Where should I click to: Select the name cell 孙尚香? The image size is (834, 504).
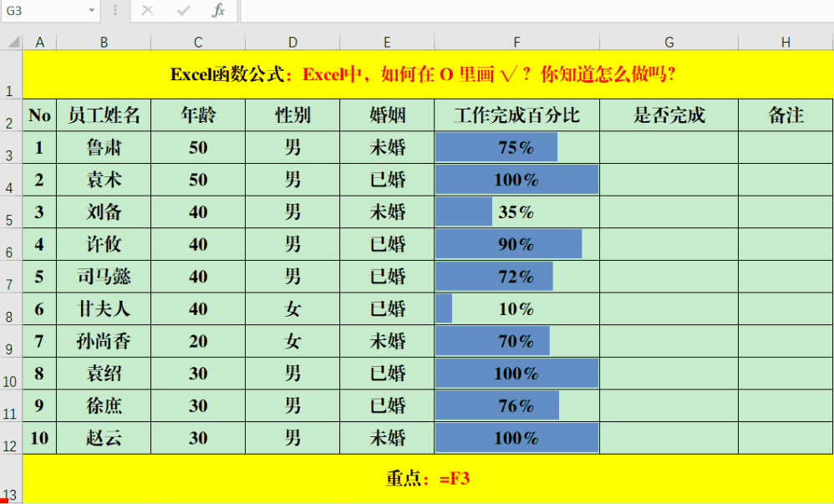pos(104,341)
